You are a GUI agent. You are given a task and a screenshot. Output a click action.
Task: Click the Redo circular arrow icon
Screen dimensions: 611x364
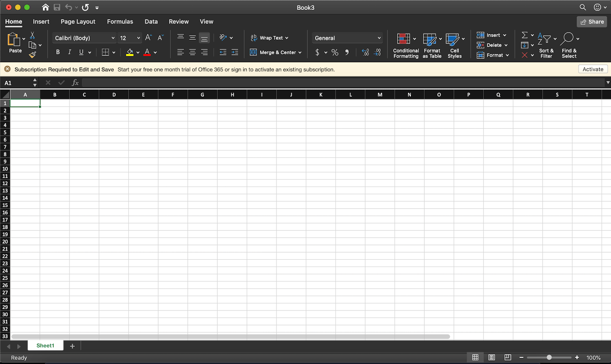click(x=86, y=7)
